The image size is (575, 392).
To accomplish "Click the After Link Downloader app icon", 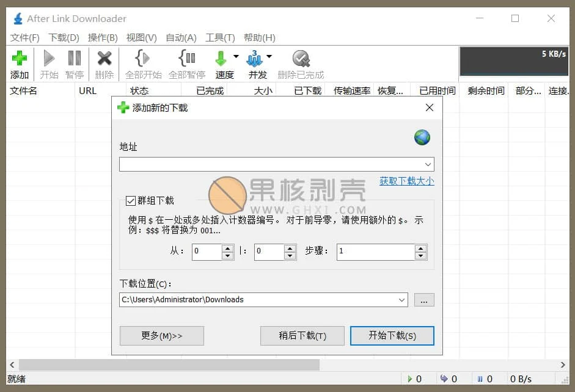I will tap(18, 18).
